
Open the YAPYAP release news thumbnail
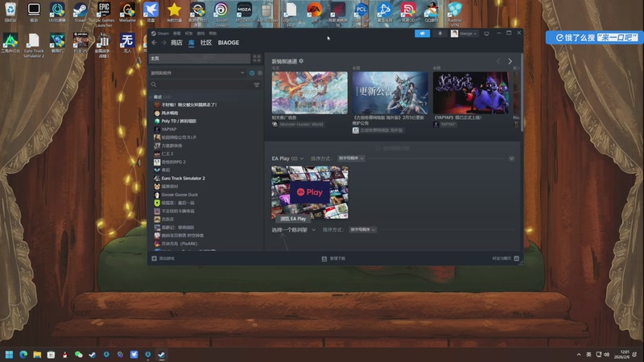pos(471,93)
